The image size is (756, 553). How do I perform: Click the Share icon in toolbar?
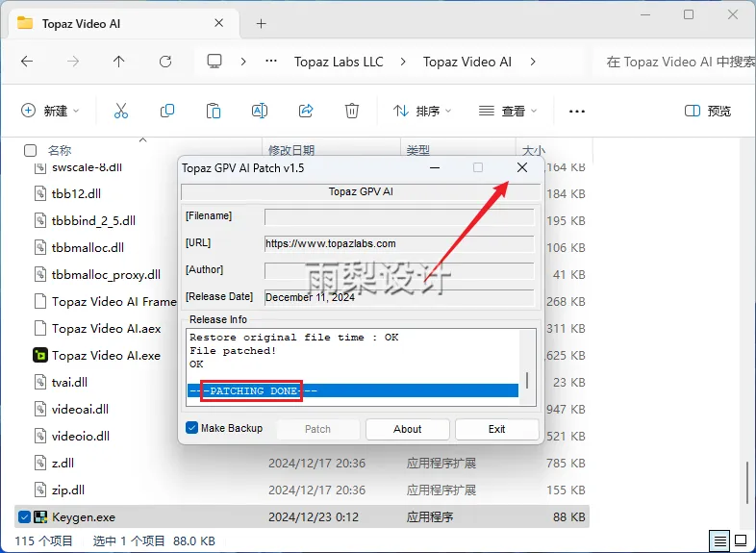tap(306, 111)
